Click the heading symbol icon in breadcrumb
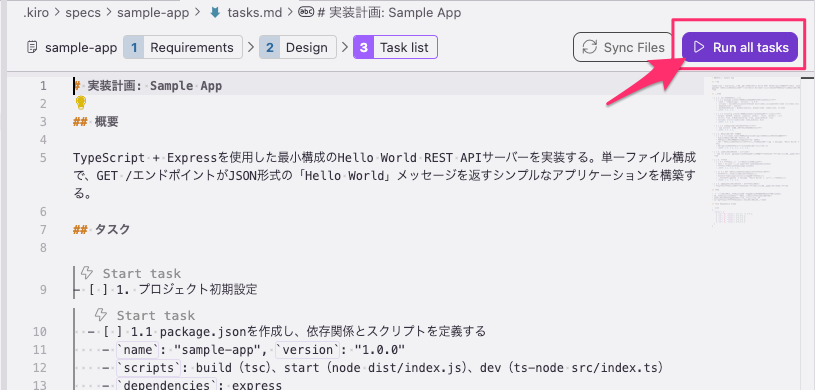815x390 pixels. click(x=305, y=12)
